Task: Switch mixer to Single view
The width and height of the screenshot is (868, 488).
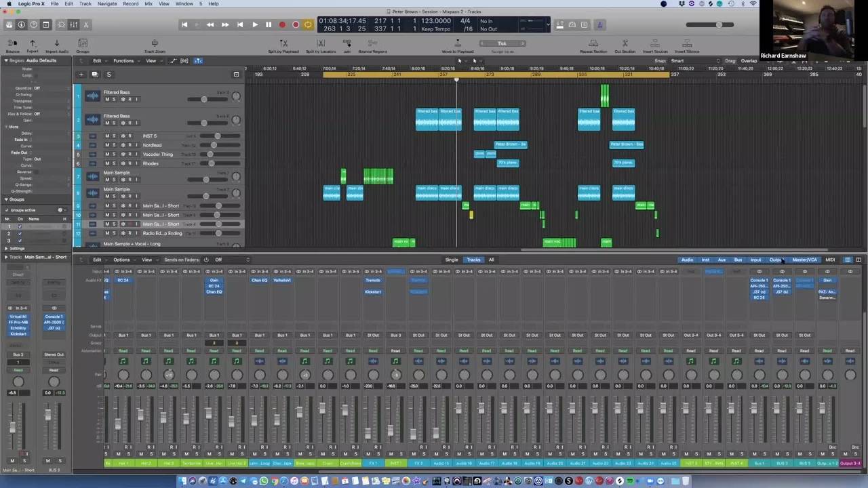Action: [x=452, y=260]
